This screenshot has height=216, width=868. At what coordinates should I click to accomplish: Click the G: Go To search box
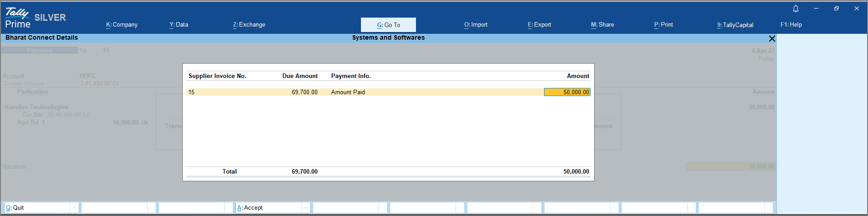click(x=388, y=25)
